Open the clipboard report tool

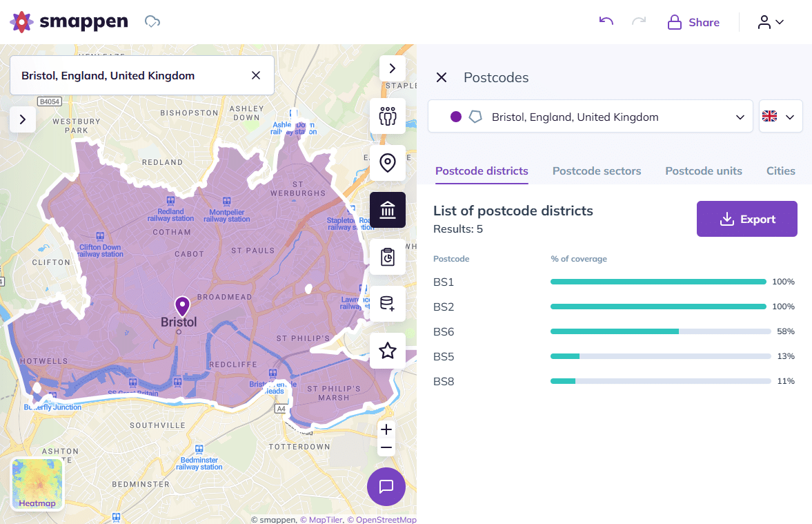click(388, 257)
